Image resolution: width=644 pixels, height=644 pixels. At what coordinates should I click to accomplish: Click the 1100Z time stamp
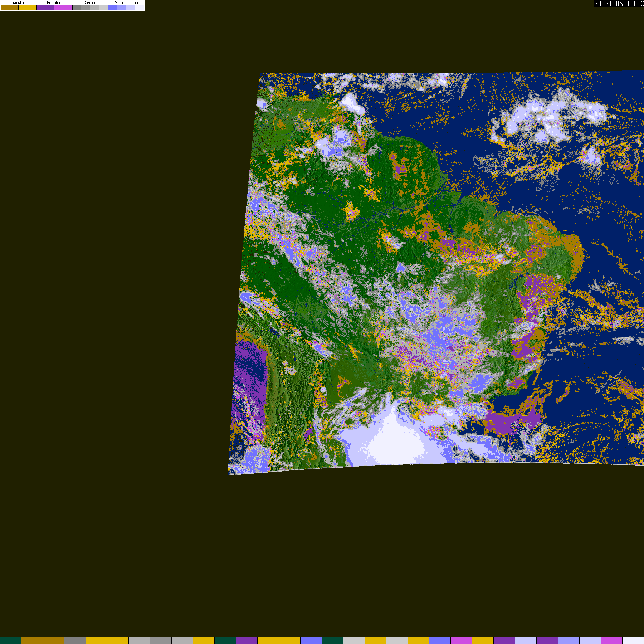pyautogui.click(x=635, y=4)
